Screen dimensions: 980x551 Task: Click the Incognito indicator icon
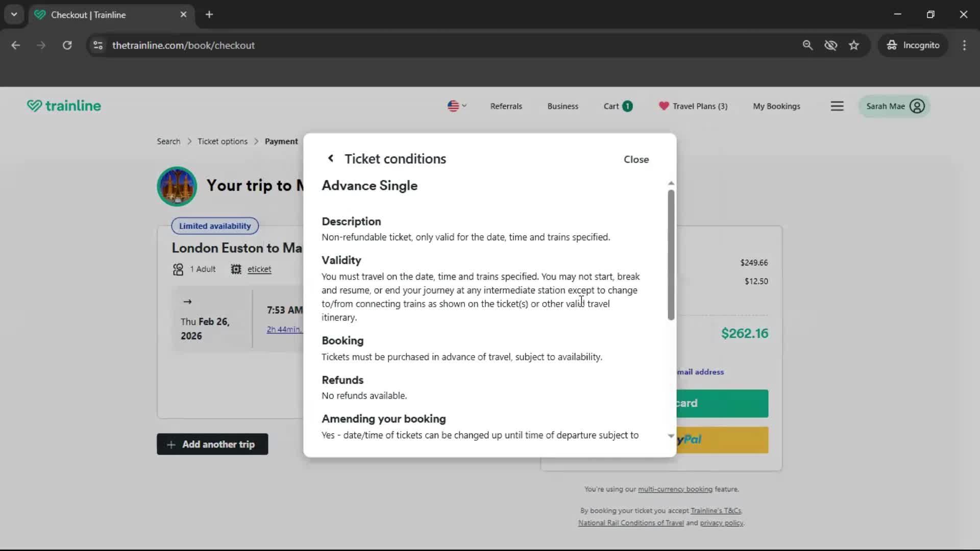click(892, 45)
